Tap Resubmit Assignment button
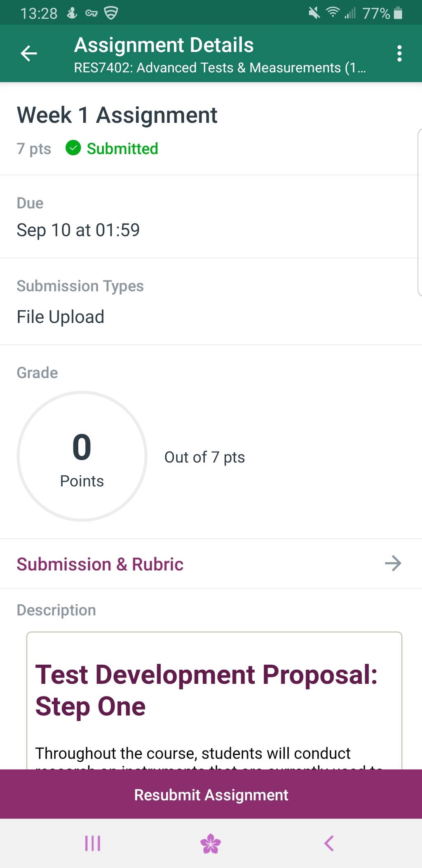 pos(211,794)
